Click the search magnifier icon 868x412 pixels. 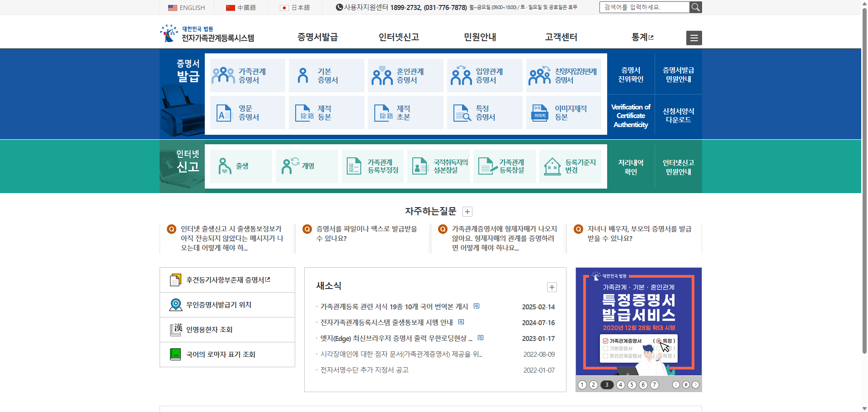695,7
